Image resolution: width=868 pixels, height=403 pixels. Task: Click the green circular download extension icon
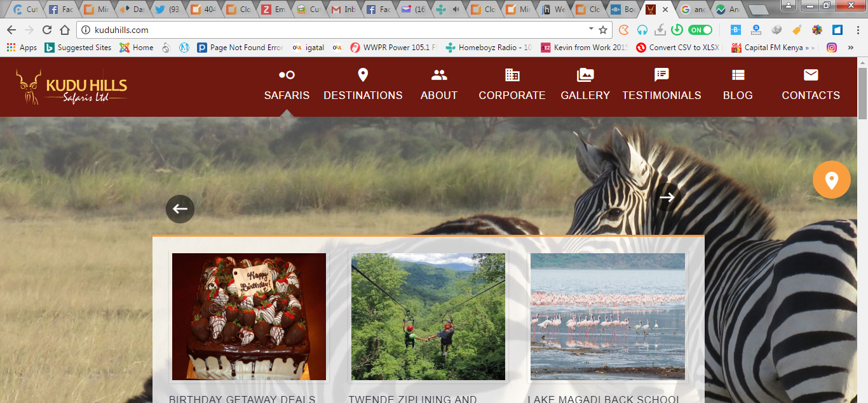tap(677, 30)
